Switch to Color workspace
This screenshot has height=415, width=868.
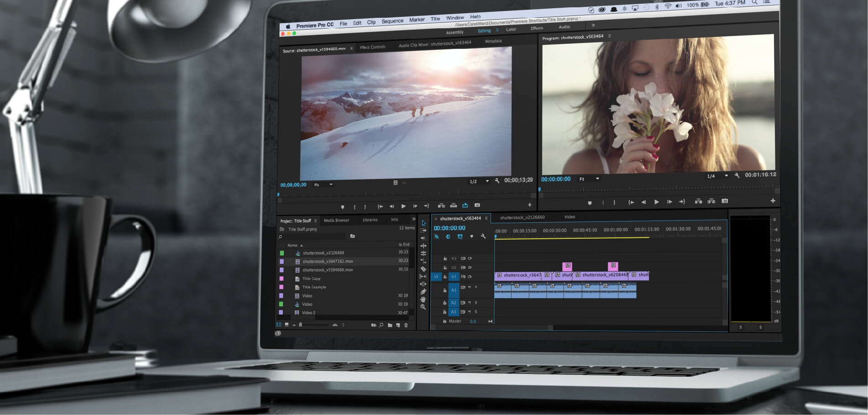coord(511,29)
